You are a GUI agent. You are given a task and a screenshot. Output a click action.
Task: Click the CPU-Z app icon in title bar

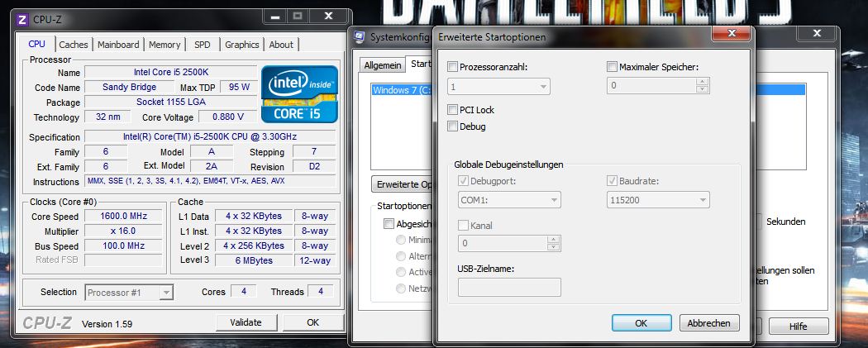pos(22,20)
